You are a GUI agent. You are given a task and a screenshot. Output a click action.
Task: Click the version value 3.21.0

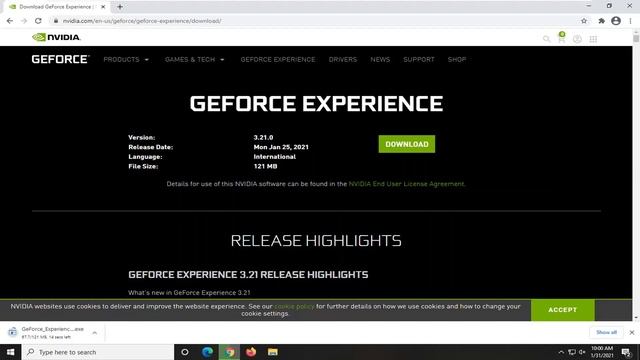(x=263, y=138)
